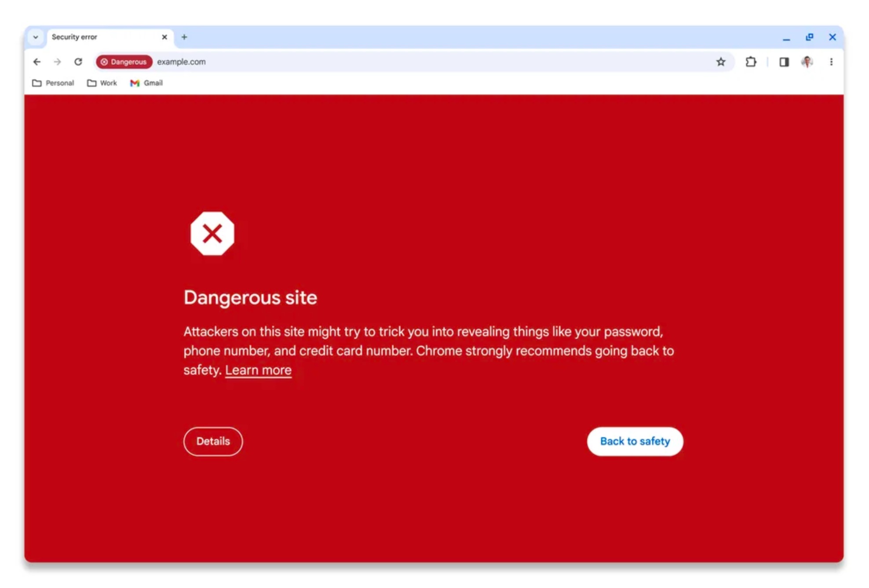The image size is (869, 588).
Task: Click the back navigation arrow
Action: 37,62
